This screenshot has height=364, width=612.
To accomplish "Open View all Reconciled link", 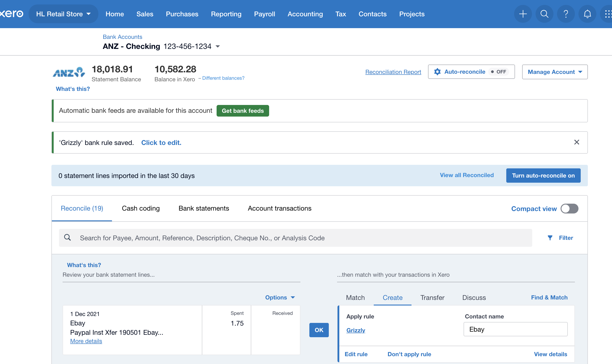I will coord(466,175).
